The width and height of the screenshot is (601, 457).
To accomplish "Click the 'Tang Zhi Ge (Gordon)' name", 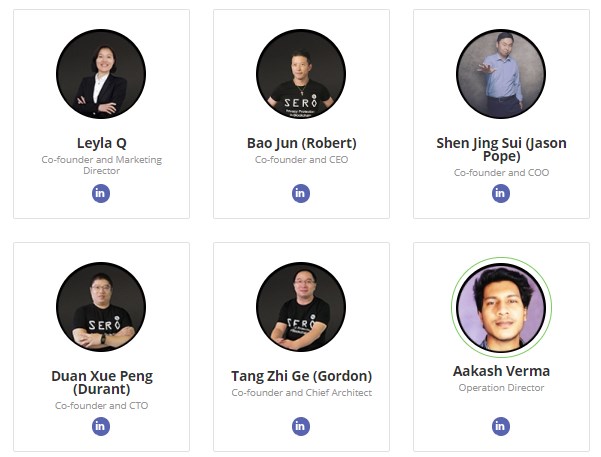I will (x=301, y=376).
